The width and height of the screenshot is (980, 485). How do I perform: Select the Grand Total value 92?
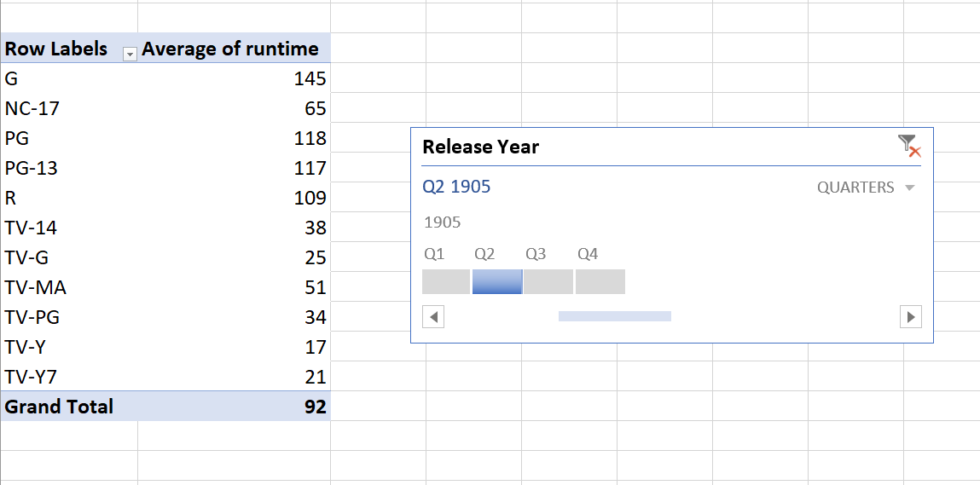click(x=234, y=407)
